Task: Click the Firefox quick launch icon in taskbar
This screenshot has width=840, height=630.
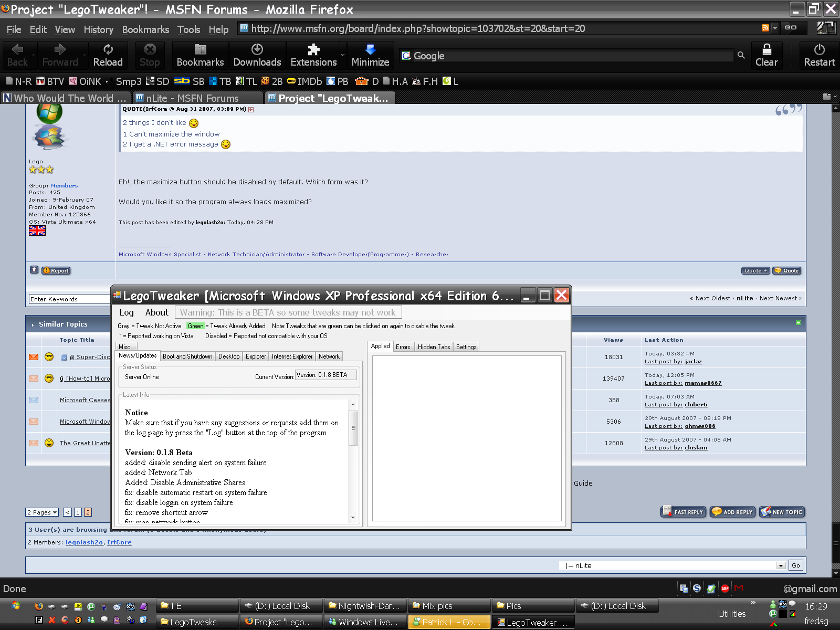Action: (x=38, y=606)
